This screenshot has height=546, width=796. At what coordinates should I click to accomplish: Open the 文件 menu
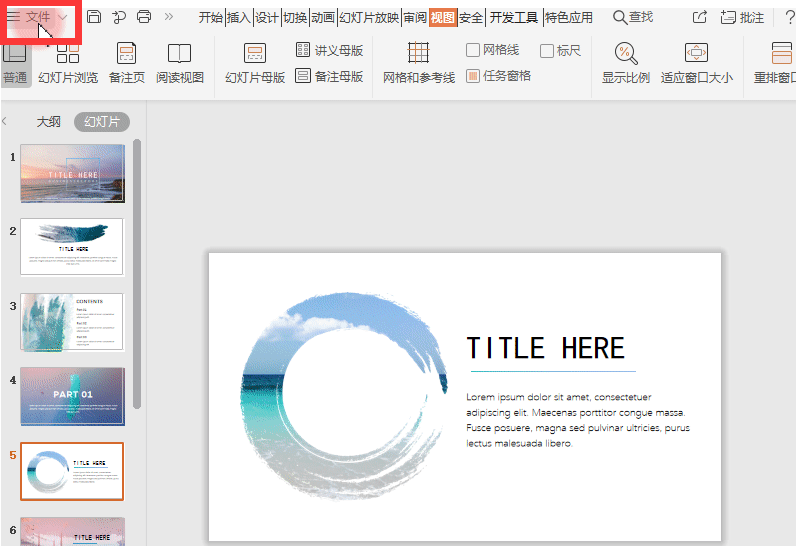(37, 17)
